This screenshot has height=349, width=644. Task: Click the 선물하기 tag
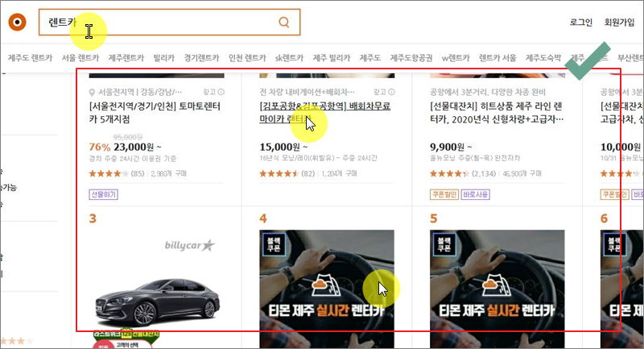[x=104, y=194]
